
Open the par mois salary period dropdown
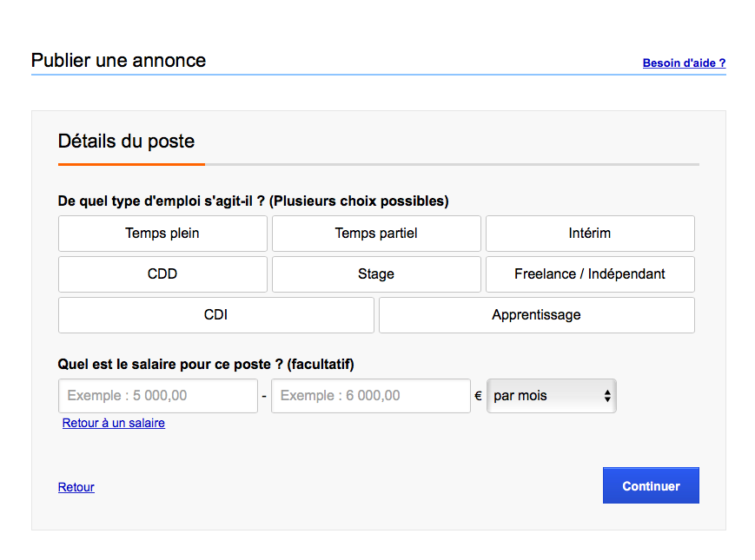coord(552,396)
